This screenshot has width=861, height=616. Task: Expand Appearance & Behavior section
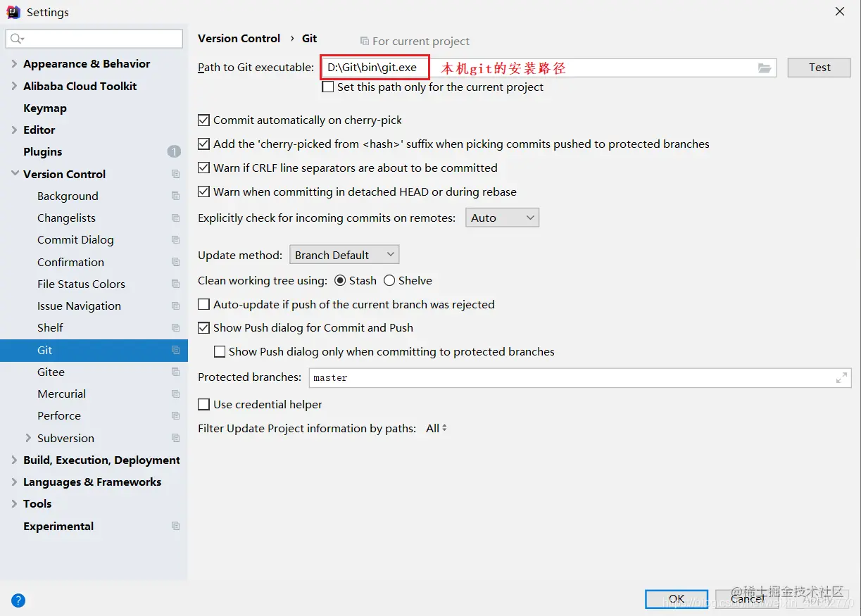coord(14,63)
